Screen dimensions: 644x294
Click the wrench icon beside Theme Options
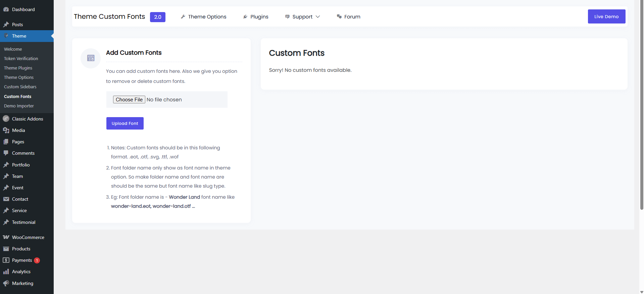(183, 17)
